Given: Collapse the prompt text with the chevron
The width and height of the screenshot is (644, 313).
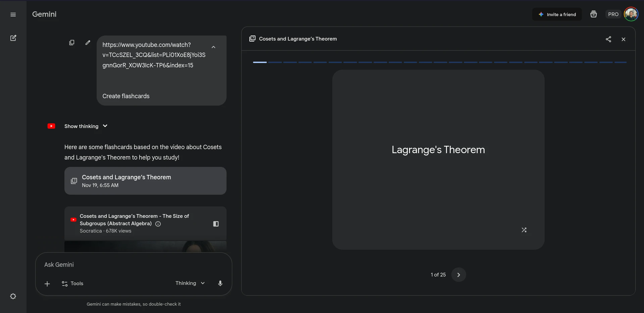Looking at the screenshot, I should coord(213,47).
